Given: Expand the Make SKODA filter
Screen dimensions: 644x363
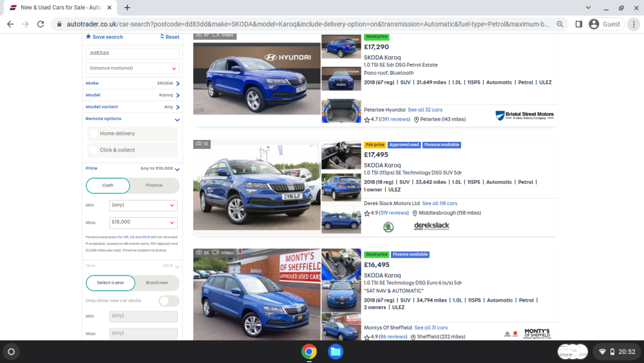Looking at the screenshot, I should (x=133, y=83).
